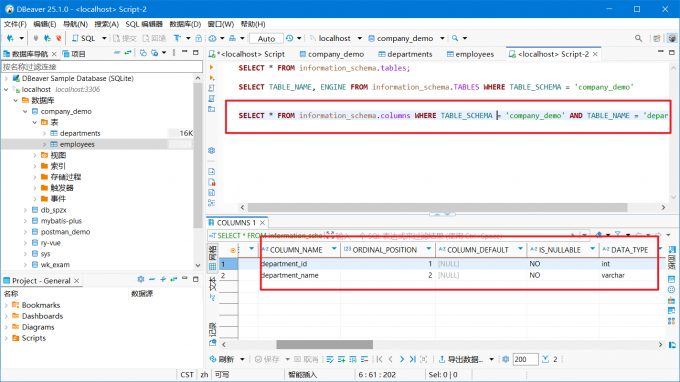Open the active connection localhost dropdown

click(360, 38)
